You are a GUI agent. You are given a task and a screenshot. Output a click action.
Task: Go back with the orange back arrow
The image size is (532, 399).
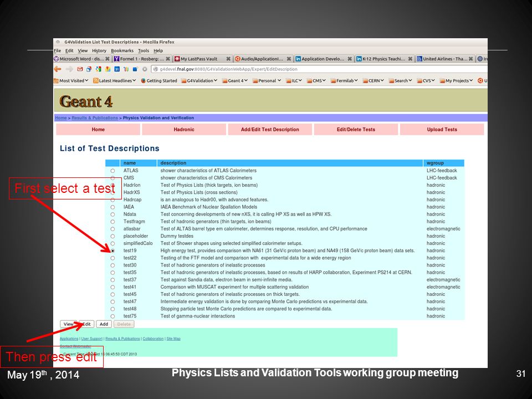(x=58, y=69)
